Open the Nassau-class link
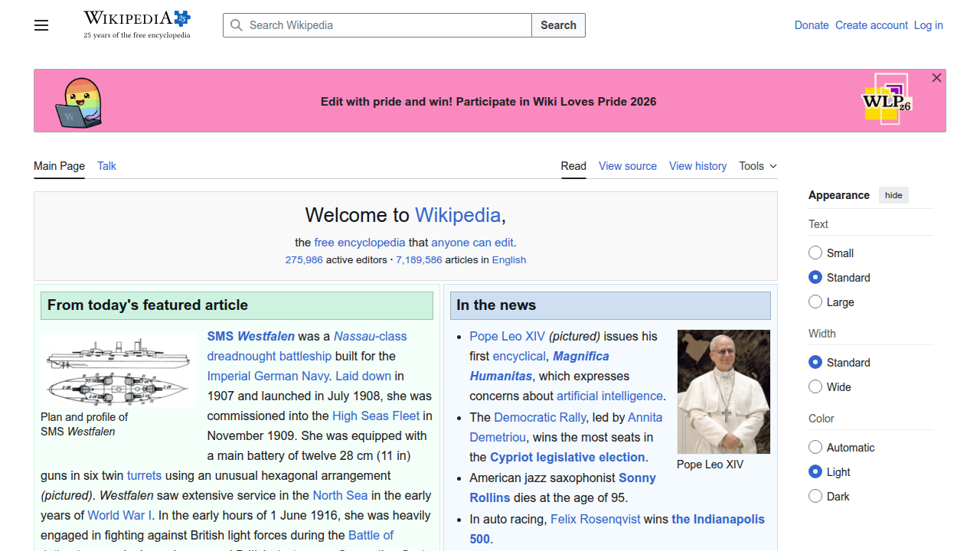The height and width of the screenshot is (551, 980). click(371, 336)
